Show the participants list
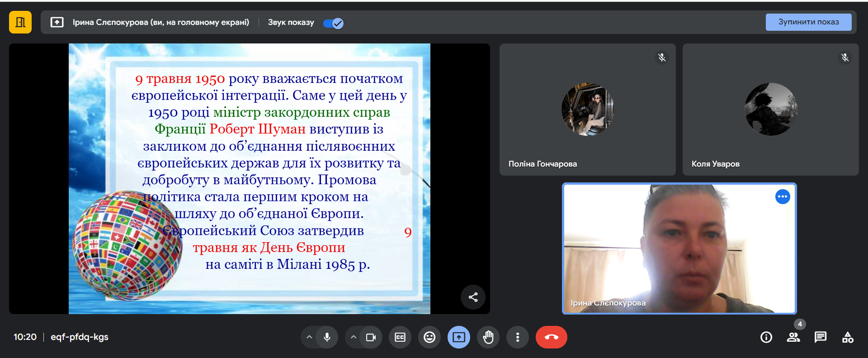Screen dimensions: 868x358 point(793,337)
